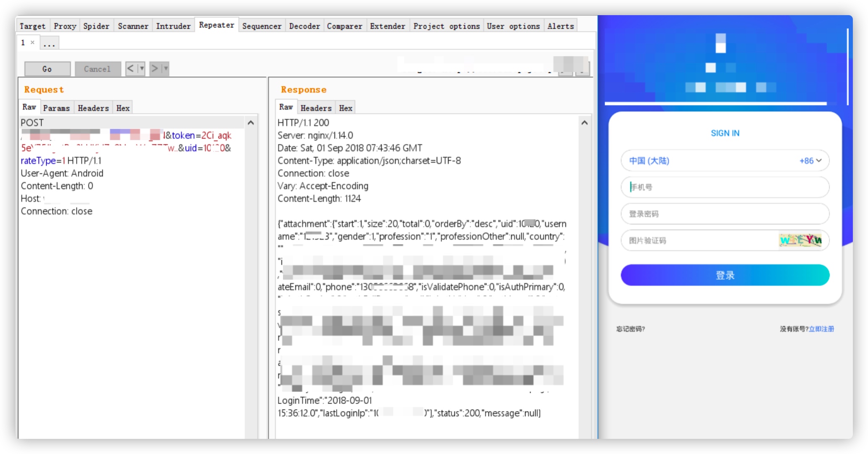Click the 手机号 phone number field
The image size is (868, 454).
(725, 187)
